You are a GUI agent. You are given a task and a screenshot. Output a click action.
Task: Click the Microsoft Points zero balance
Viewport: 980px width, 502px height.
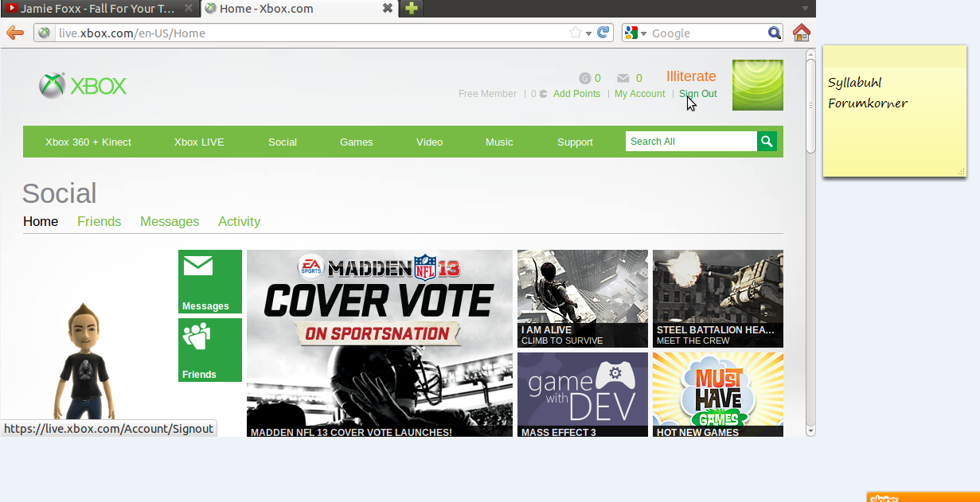[x=539, y=94]
